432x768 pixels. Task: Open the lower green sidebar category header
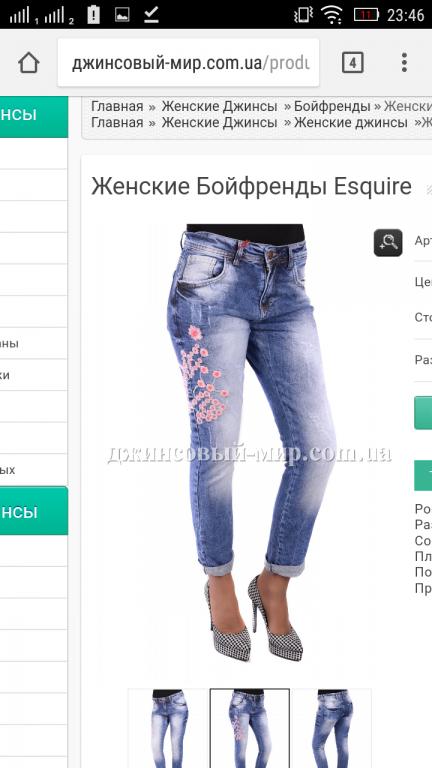[34, 511]
